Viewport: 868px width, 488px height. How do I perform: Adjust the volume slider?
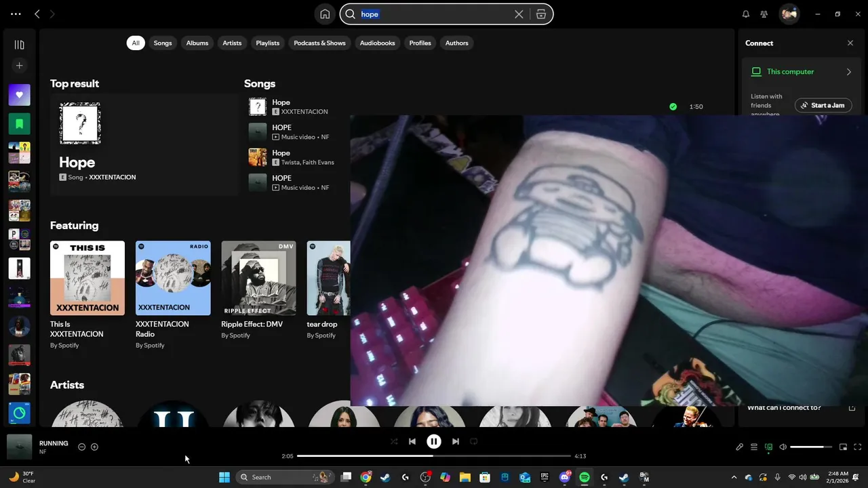tap(811, 447)
